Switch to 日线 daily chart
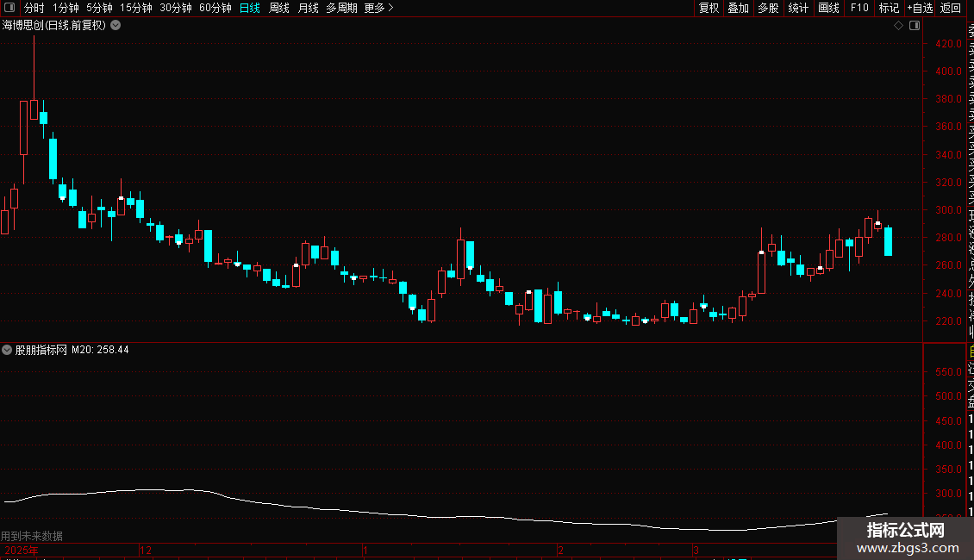 pos(250,8)
